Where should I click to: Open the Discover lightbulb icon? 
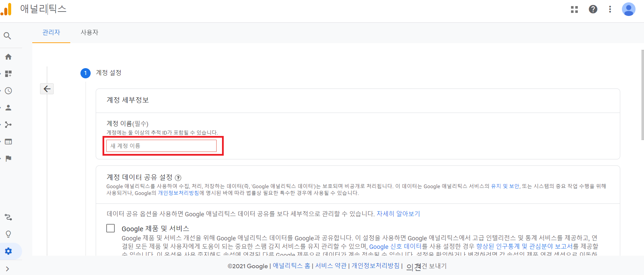8,234
